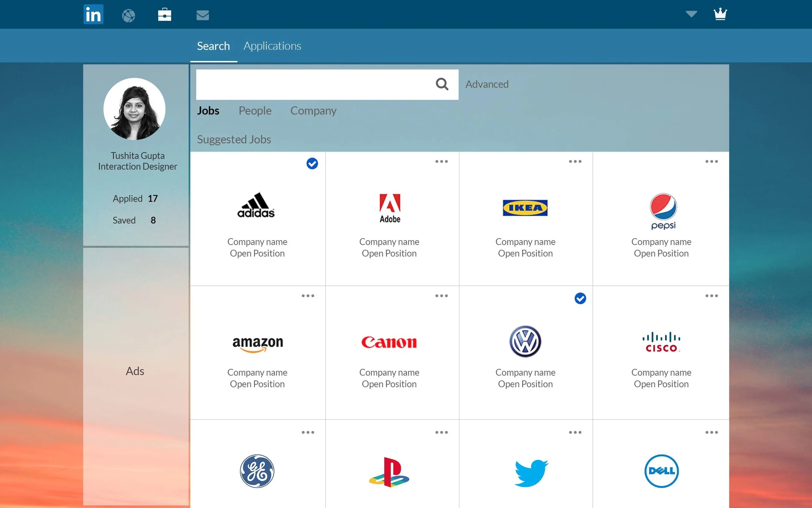Switch to the Applications tab
This screenshot has height=508, width=812.
coord(272,46)
